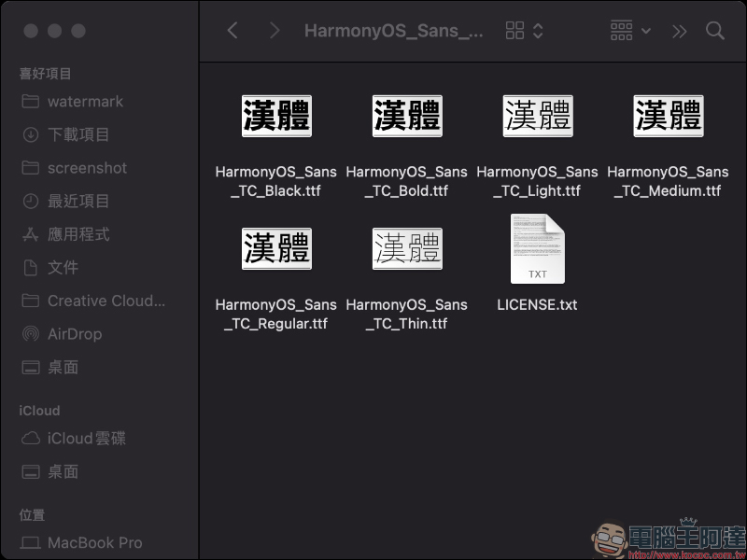
Task: Click the file name HarmonyOS_Sans_TC_Bold.ttf
Action: tap(406, 181)
